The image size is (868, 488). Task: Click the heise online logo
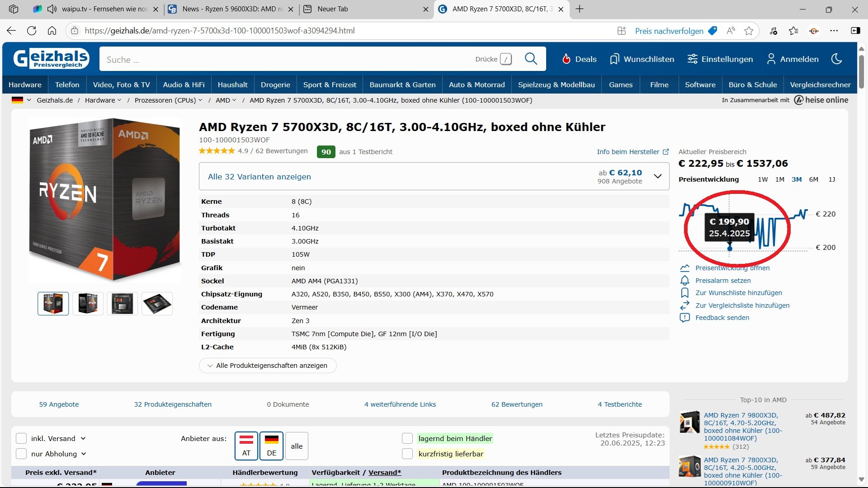click(x=821, y=100)
